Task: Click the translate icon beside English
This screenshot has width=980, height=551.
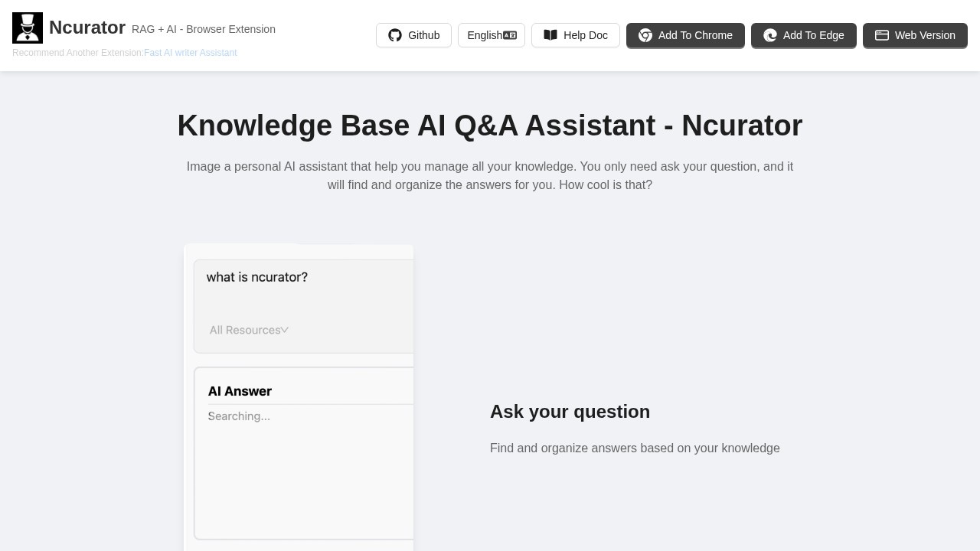Action: tap(510, 35)
